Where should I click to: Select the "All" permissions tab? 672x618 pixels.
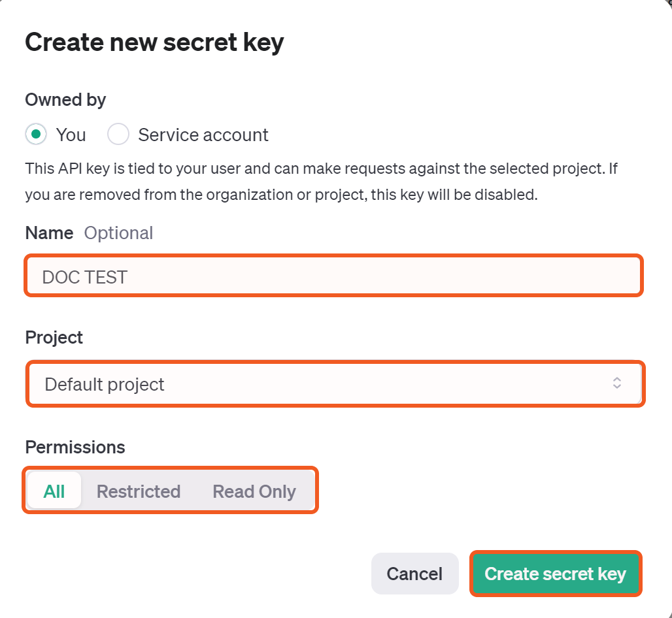pos(54,491)
